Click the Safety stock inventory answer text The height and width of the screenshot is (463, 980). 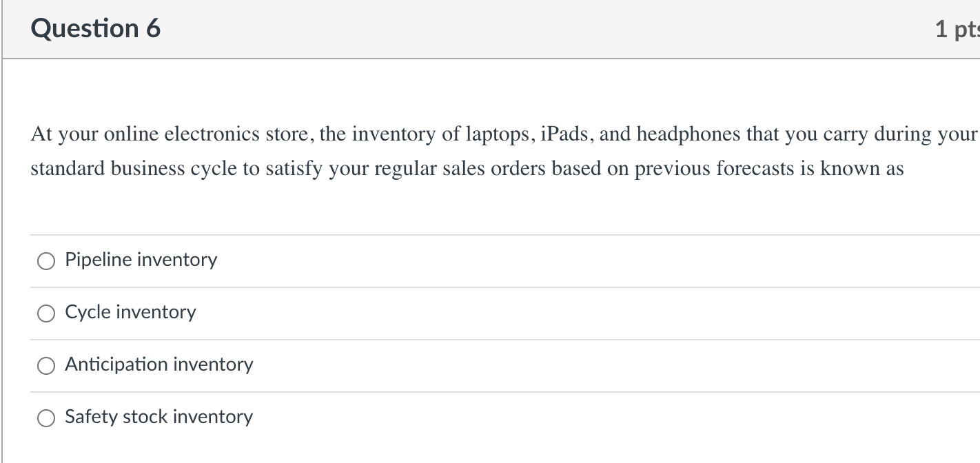(158, 417)
